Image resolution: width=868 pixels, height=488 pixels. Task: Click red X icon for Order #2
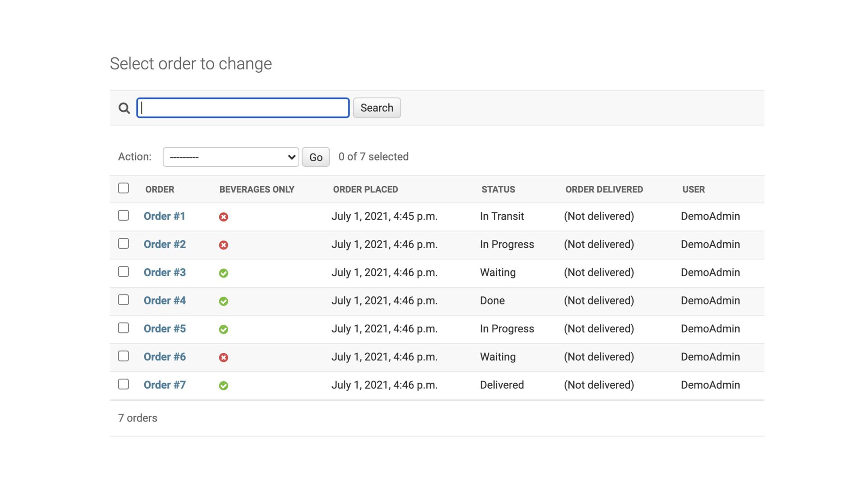[223, 245]
